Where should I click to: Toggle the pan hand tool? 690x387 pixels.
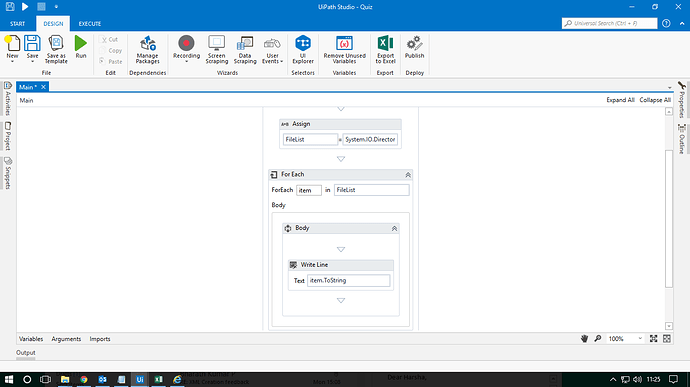(x=584, y=339)
